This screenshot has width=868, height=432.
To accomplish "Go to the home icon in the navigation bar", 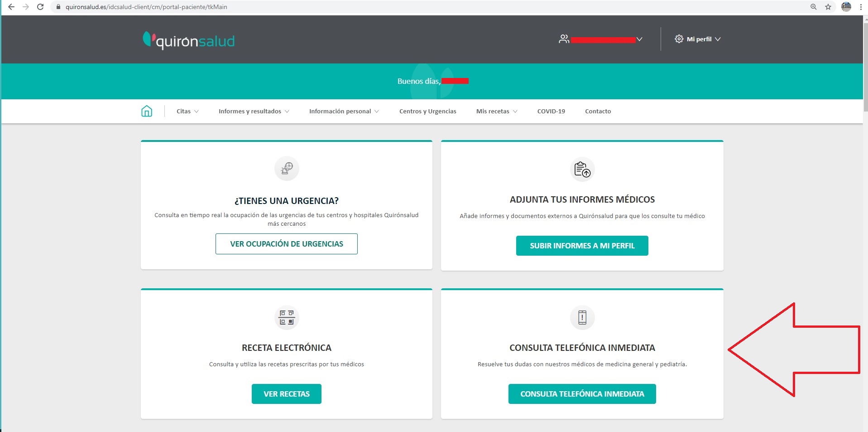I will [x=147, y=111].
